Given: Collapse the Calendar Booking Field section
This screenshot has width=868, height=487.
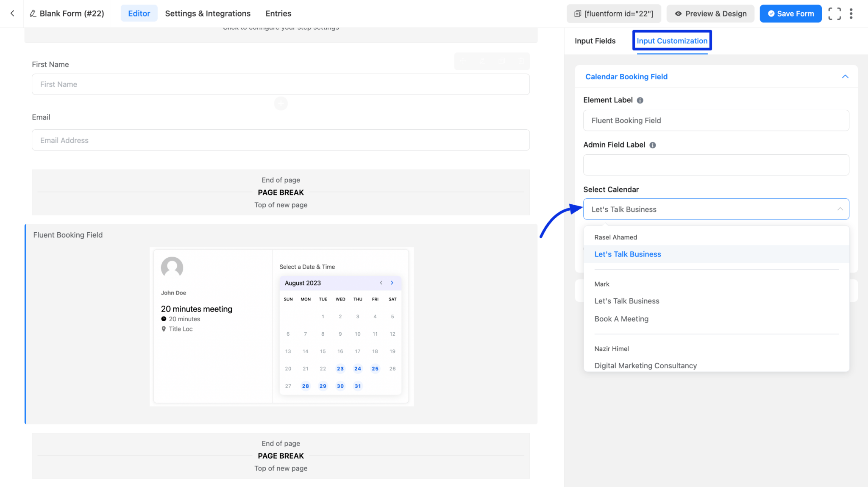Looking at the screenshot, I should pyautogui.click(x=845, y=76).
